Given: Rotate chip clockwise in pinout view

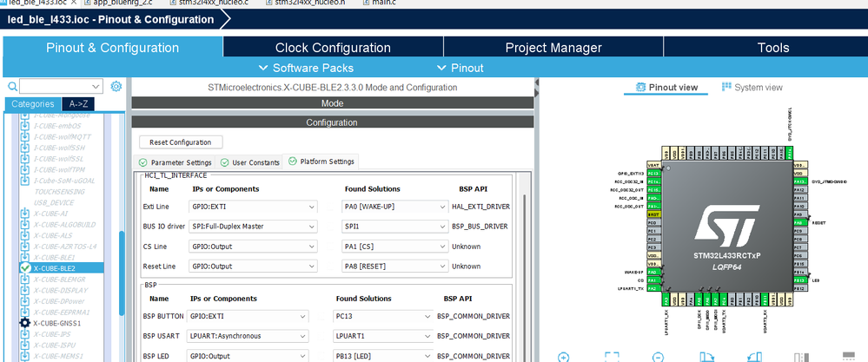Looking at the screenshot, I should pos(706,357).
